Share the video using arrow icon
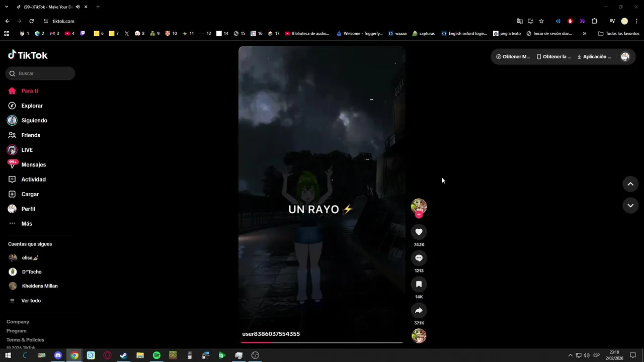Screen dimensions: 644x362 tap(419, 310)
